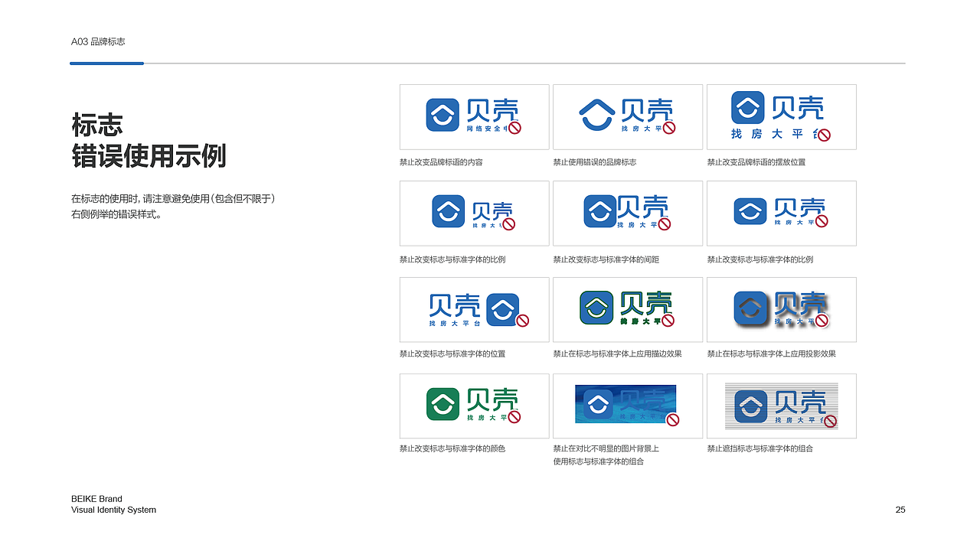Select the example card captioned 禁止改变品牌标语的内容
This screenshot has width=980, height=551.
coord(475,117)
